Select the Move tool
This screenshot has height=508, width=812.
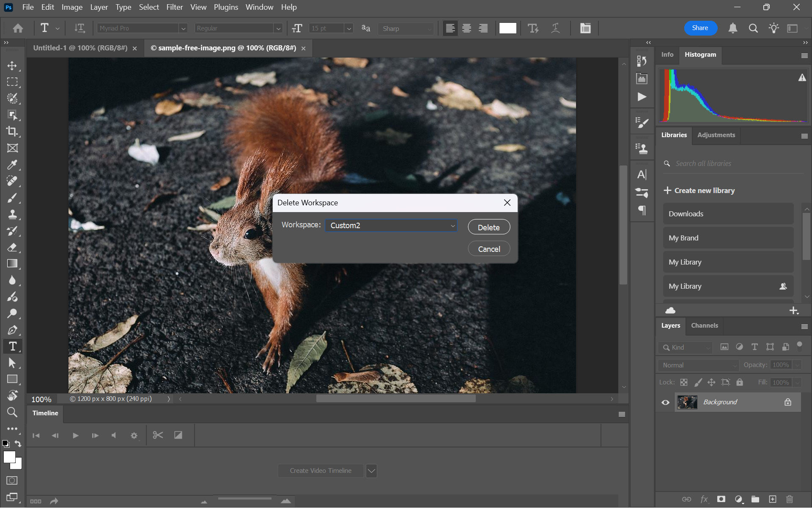tap(12, 66)
